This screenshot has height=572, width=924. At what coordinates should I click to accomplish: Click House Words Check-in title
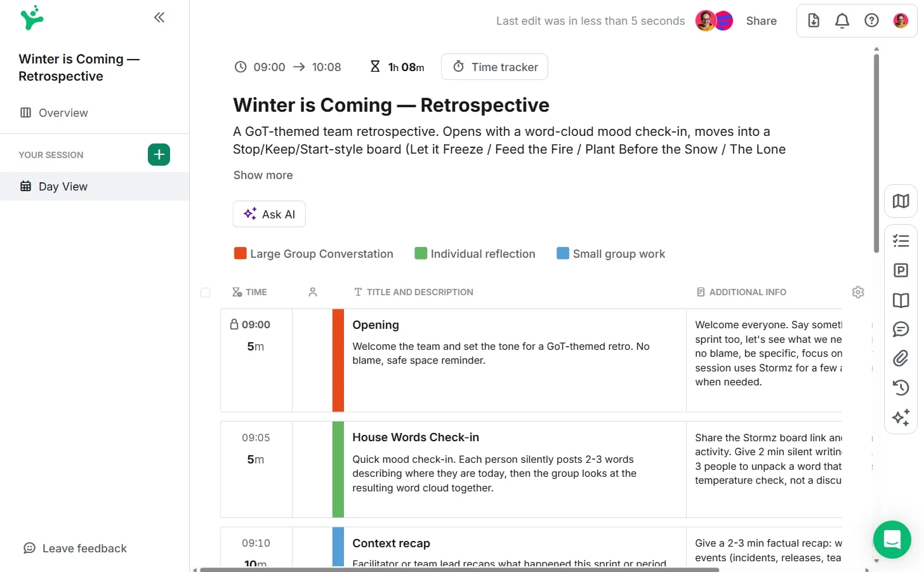coord(416,437)
